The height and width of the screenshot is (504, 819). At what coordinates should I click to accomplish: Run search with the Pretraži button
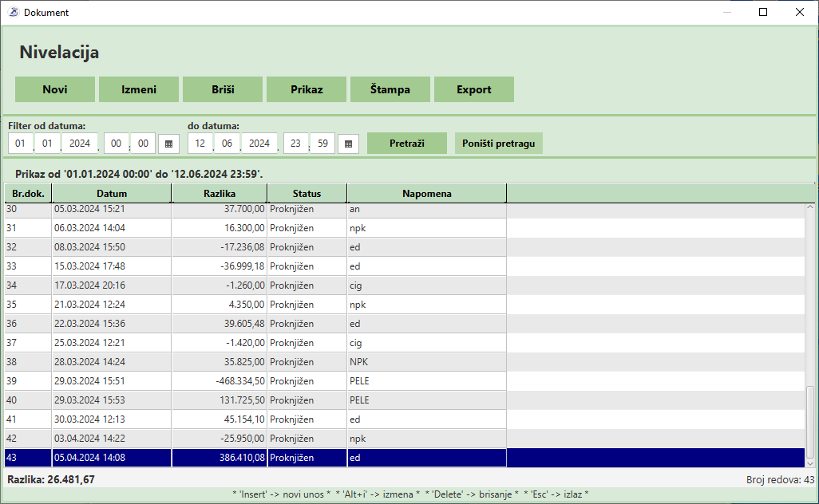click(407, 144)
